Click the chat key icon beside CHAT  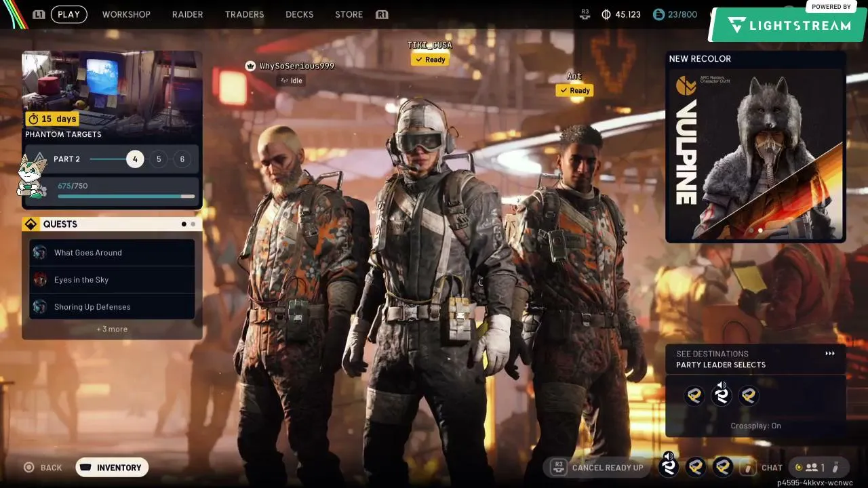[749, 468]
